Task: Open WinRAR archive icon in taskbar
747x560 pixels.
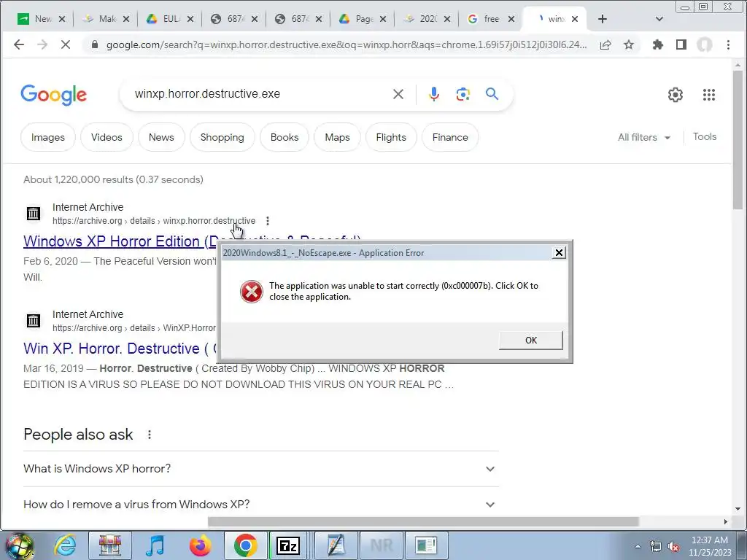Action: click(110, 545)
